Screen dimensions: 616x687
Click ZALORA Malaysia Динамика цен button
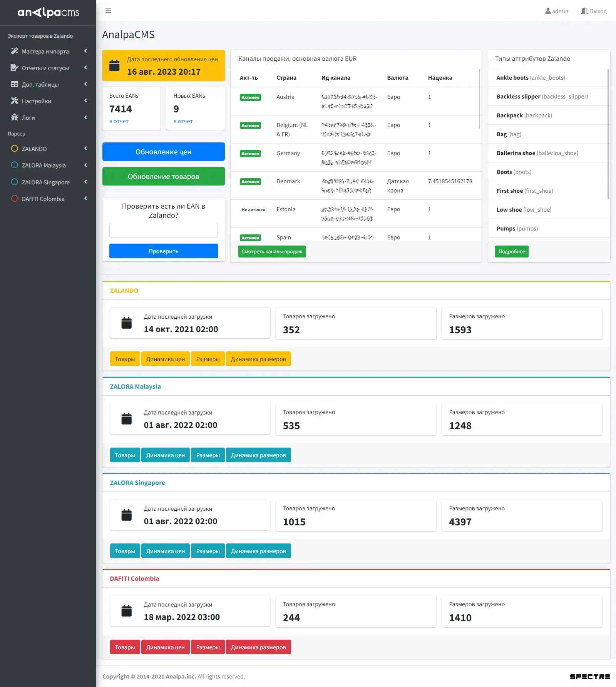166,455
